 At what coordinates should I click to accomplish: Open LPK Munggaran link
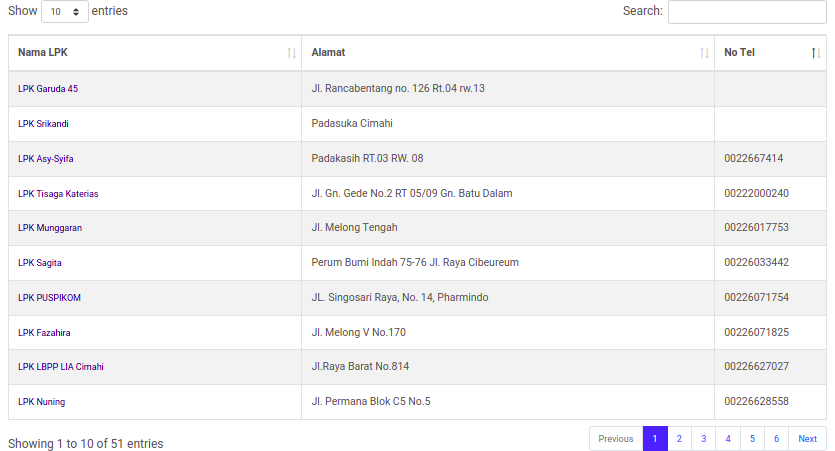click(50, 228)
